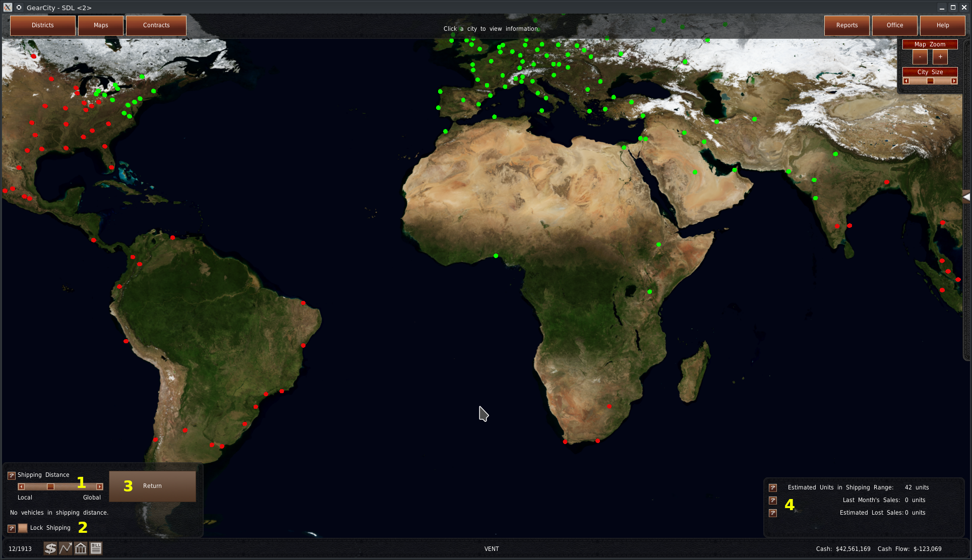This screenshot has height=560, width=972.
Task: Open the bank building icon
Action: point(81,548)
